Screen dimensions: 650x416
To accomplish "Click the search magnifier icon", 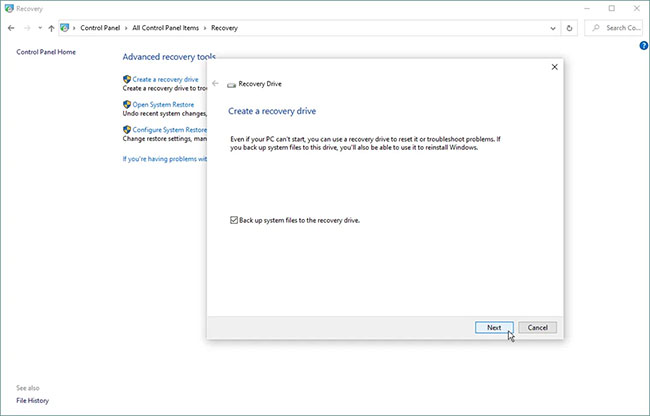I will (596, 28).
